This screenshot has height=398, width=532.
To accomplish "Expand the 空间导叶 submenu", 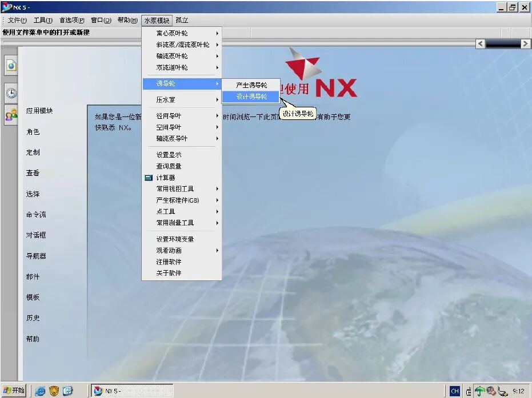I will point(182,127).
